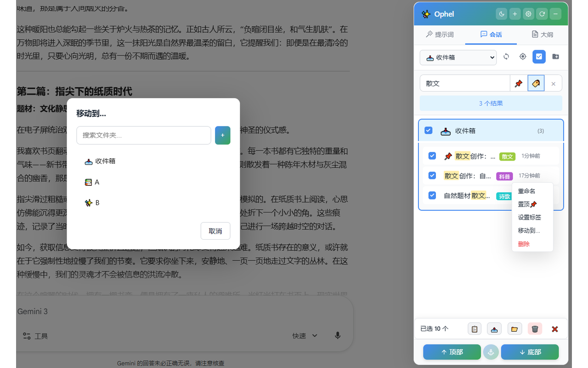The height and width of the screenshot is (368, 588).
Task: Uncheck the 收件箱 group checkbox
Action: (428, 130)
